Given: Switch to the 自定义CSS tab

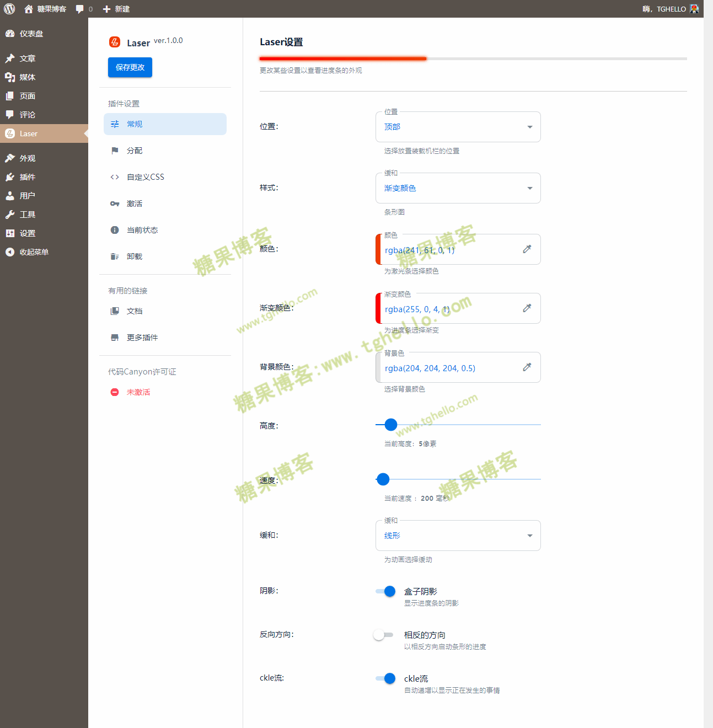Looking at the screenshot, I should (x=165, y=177).
